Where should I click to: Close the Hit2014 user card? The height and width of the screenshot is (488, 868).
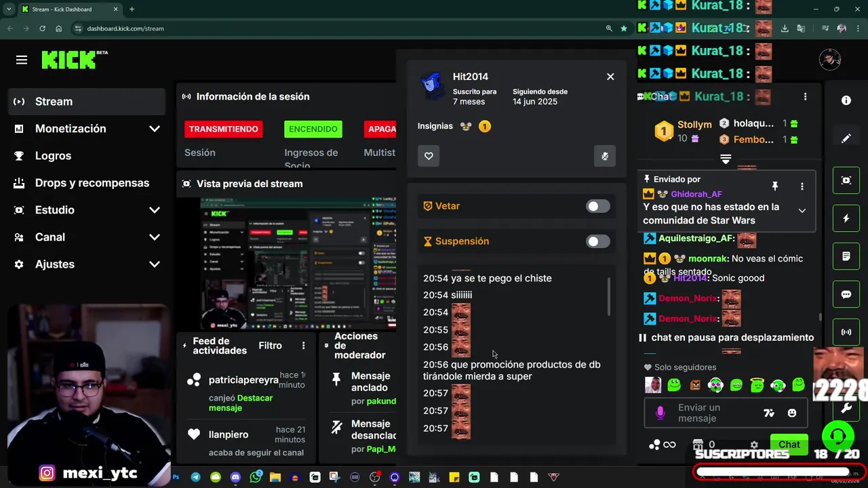click(610, 77)
